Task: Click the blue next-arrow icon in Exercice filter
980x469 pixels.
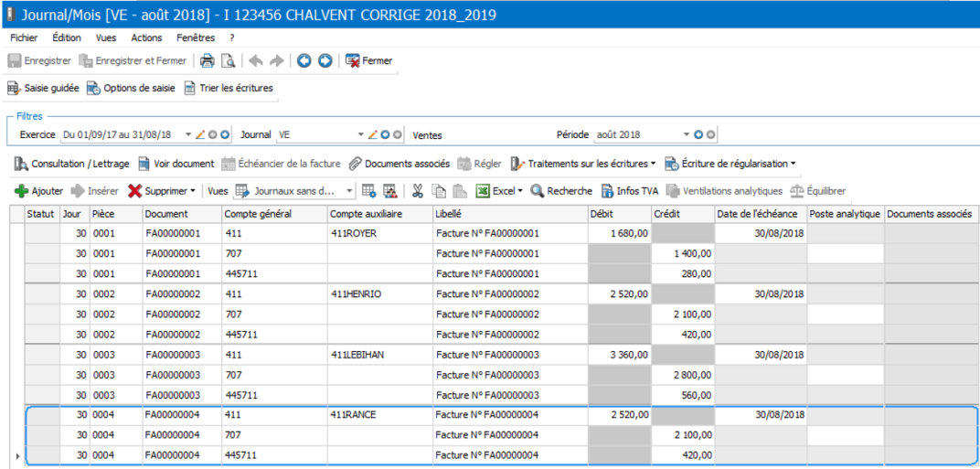Action: (x=224, y=134)
